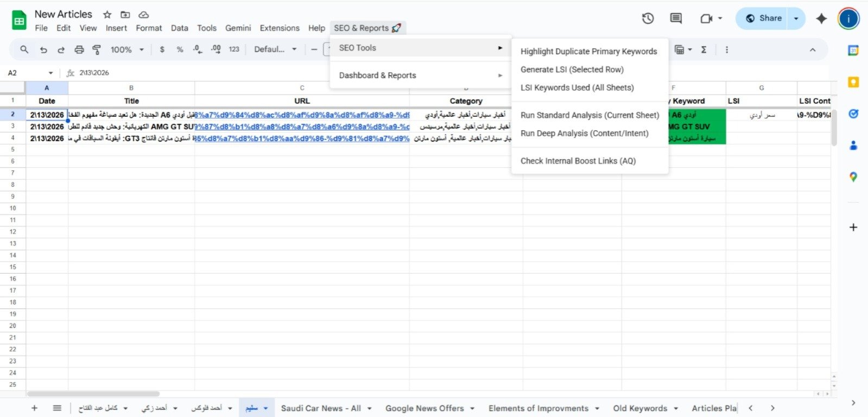Click the Gemini sparkle icon
The height and width of the screenshot is (417, 868).
click(821, 18)
